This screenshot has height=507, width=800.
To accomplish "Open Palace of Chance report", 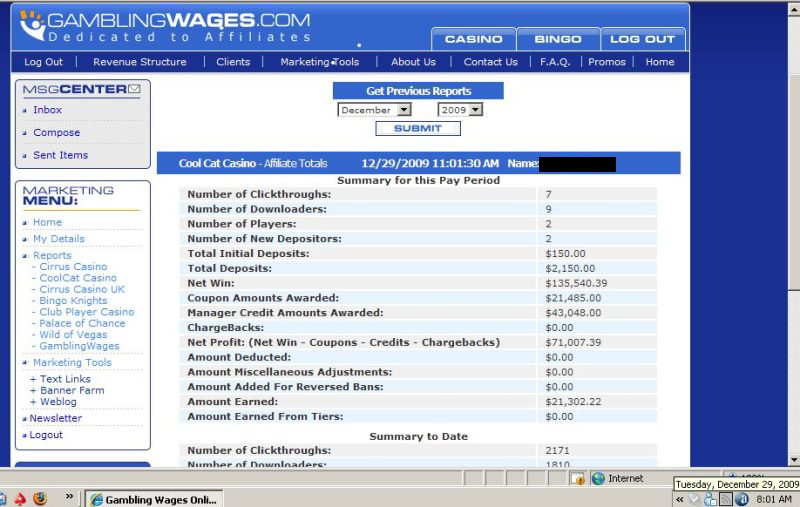I will [82, 323].
